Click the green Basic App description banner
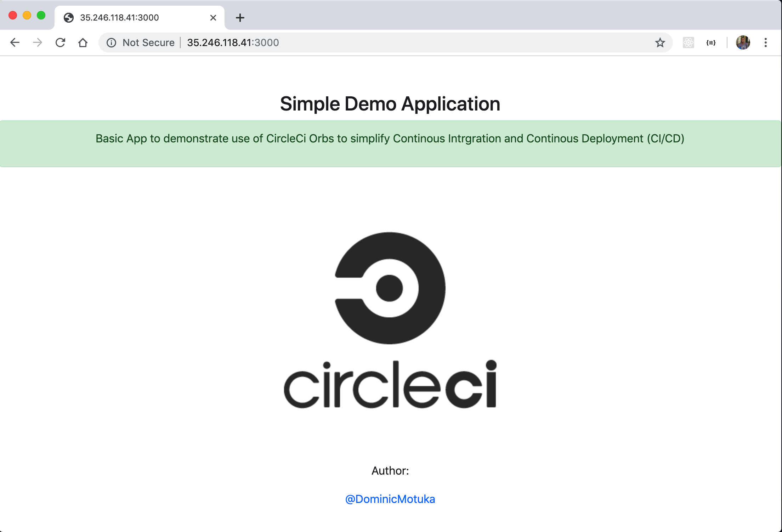 [x=391, y=144]
